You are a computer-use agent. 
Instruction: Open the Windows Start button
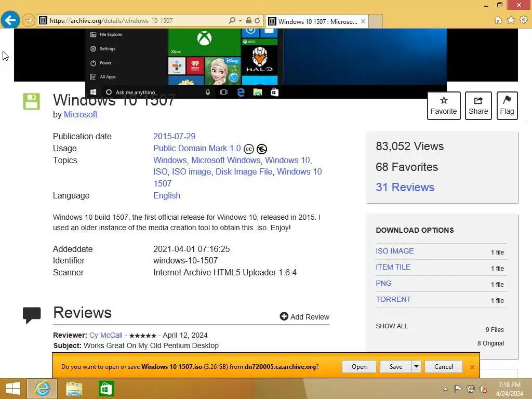point(13,389)
